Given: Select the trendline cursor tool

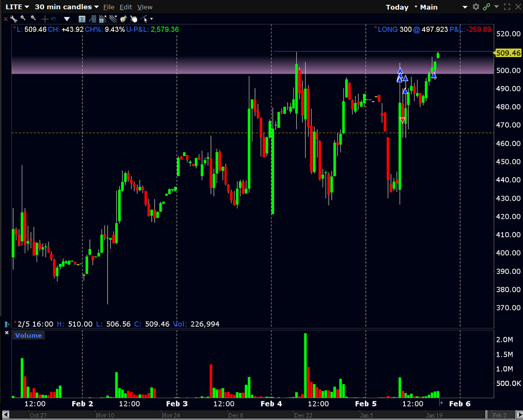Looking at the screenshot, I should pos(144,19).
